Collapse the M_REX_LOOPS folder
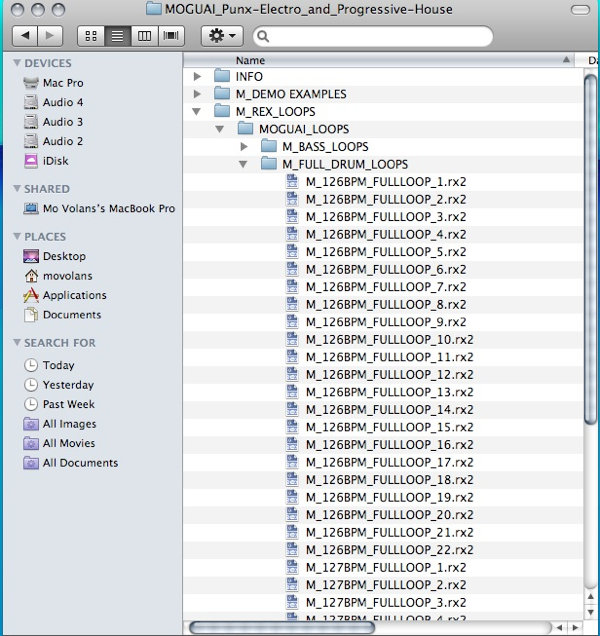This screenshot has height=636, width=600. coord(197,111)
